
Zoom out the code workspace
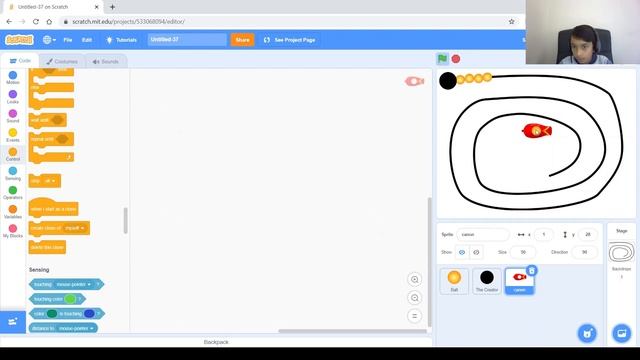415,298
